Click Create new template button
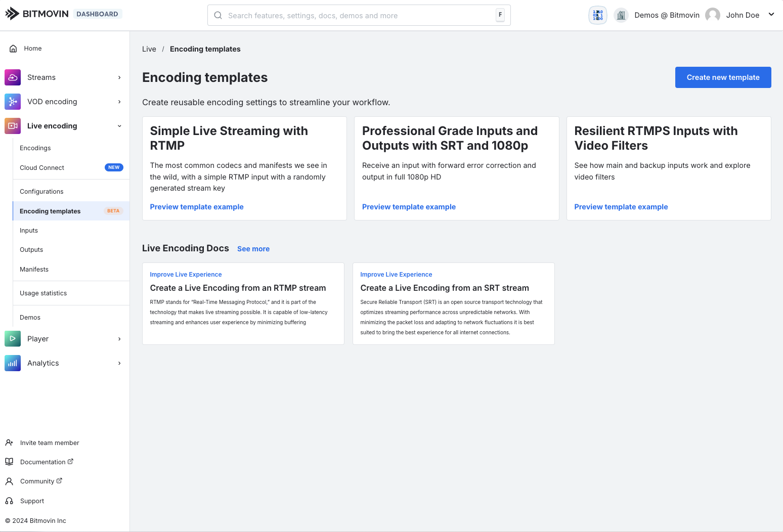 723,77
